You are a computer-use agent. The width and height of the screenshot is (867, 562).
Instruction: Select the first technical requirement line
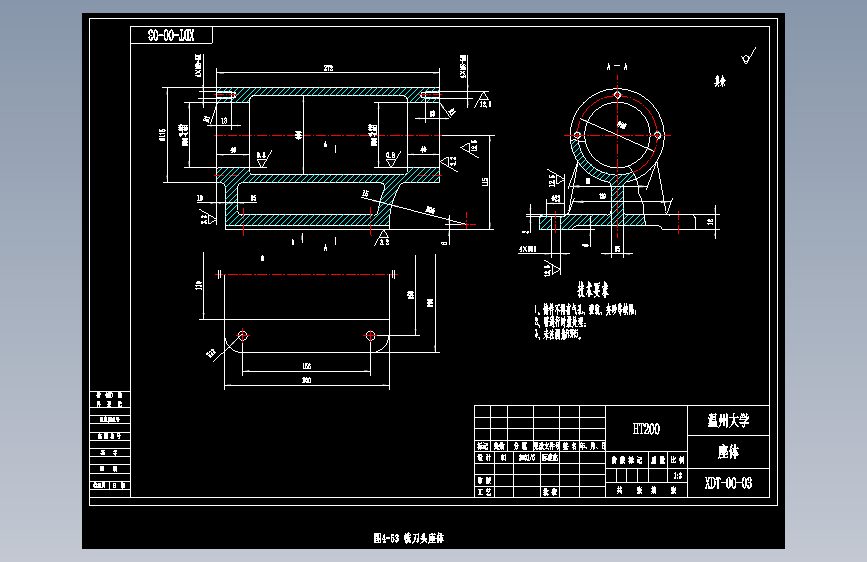tap(586, 310)
